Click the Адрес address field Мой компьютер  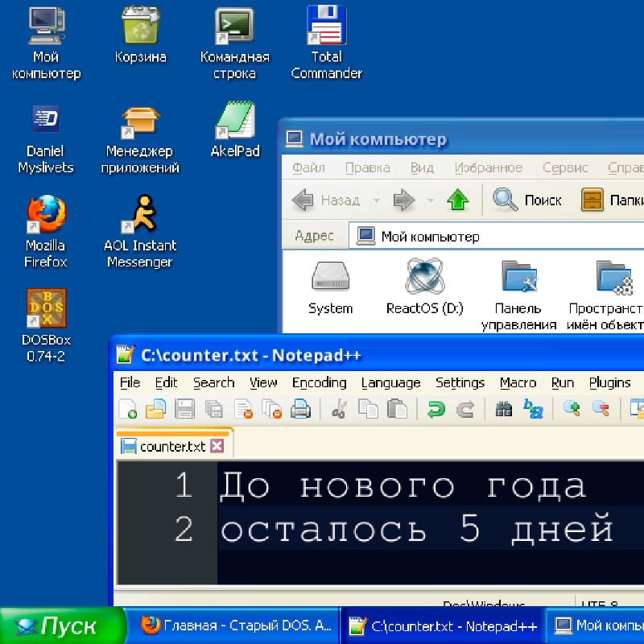point(496,236)
